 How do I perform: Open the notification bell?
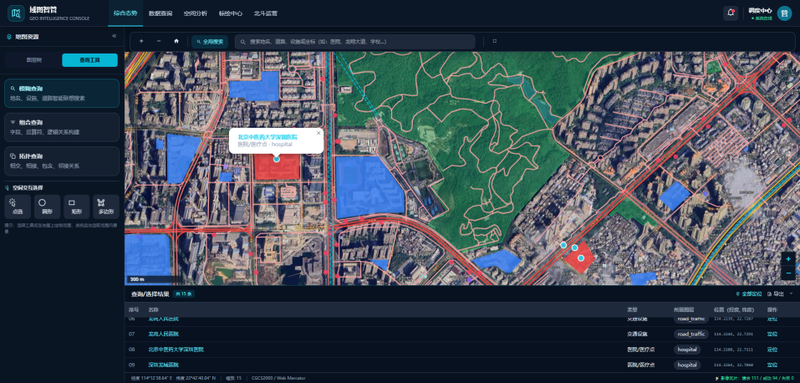click(x=731, y=13)
